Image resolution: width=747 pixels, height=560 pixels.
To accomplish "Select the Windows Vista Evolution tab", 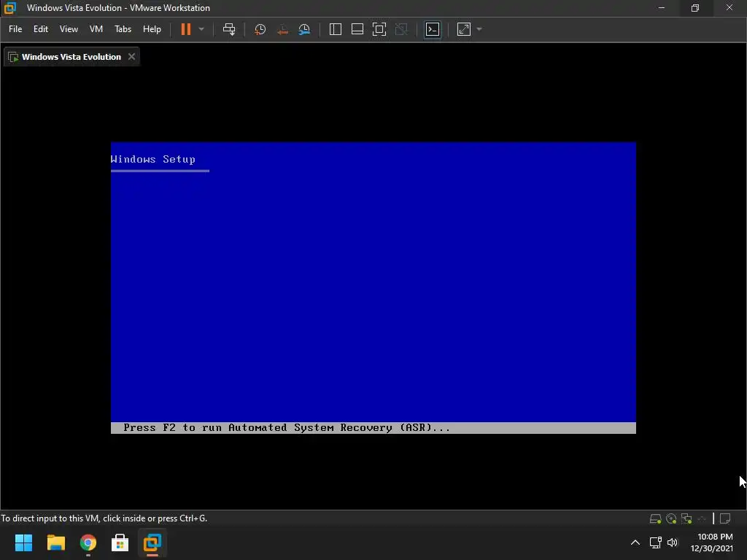I will pos(71,57).
